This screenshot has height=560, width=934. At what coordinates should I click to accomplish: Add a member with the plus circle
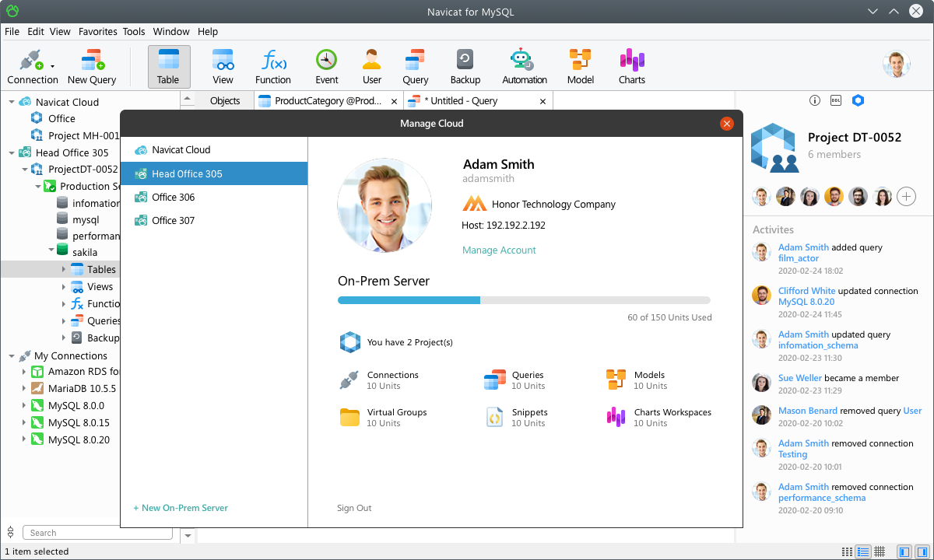pos(906,196)
